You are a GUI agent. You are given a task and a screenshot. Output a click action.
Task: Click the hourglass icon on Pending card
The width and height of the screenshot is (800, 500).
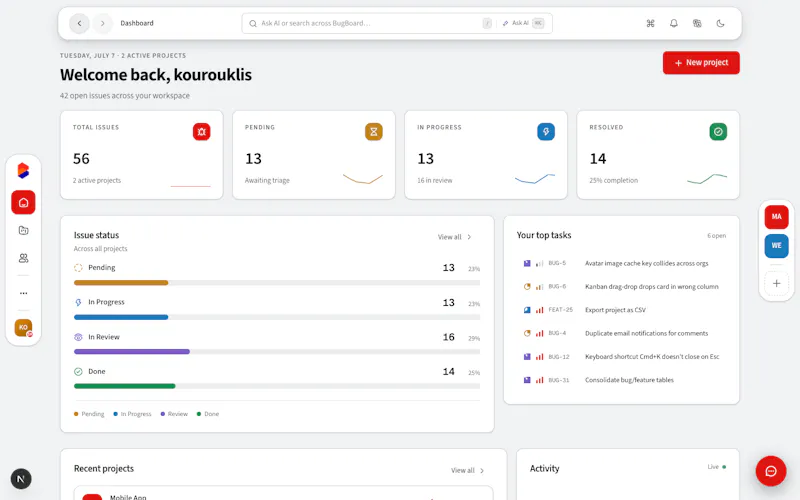click(373, 132)
